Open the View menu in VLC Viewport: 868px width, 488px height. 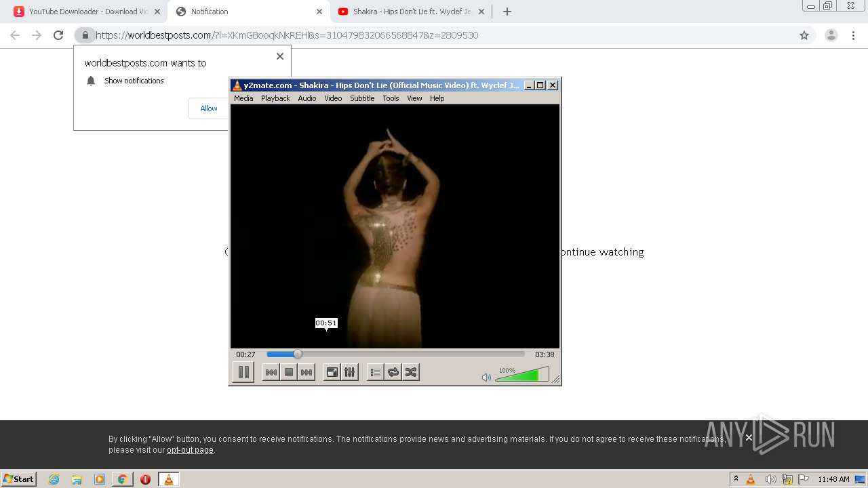[414, 98]
